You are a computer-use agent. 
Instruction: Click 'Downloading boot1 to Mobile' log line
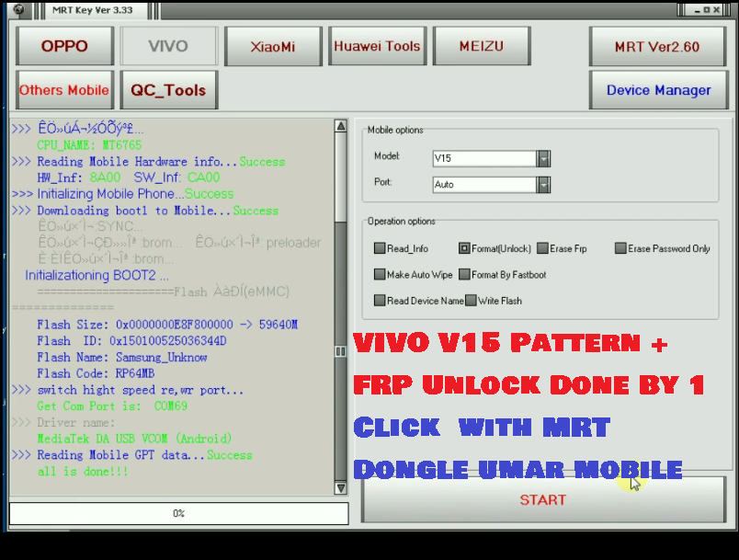pos(145,211)
